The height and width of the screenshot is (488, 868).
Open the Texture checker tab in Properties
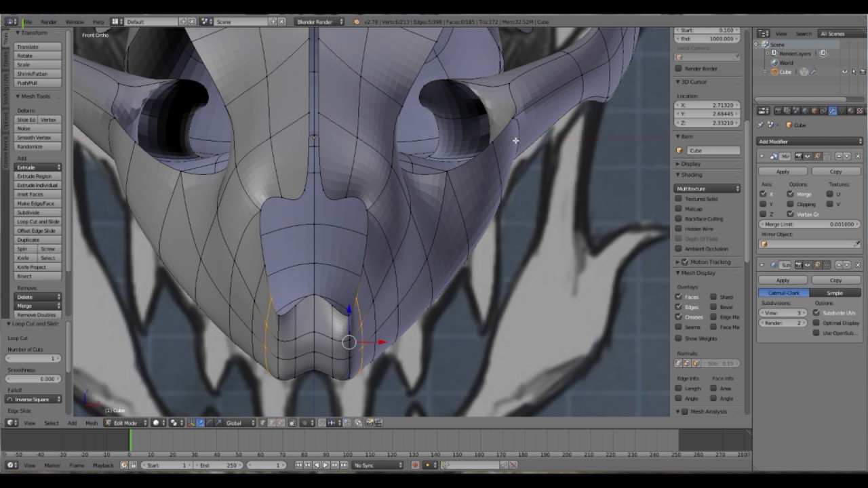[x=859, y=110]
